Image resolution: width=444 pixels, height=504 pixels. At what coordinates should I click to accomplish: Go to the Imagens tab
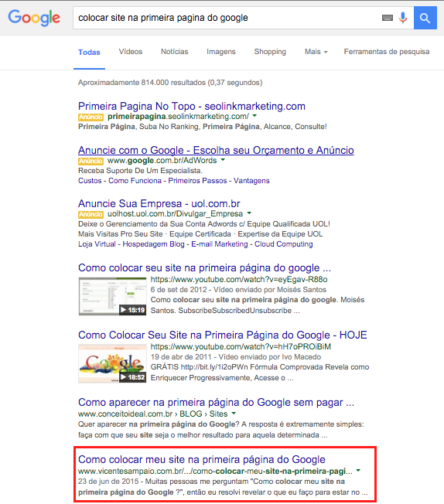pos(221,52)
